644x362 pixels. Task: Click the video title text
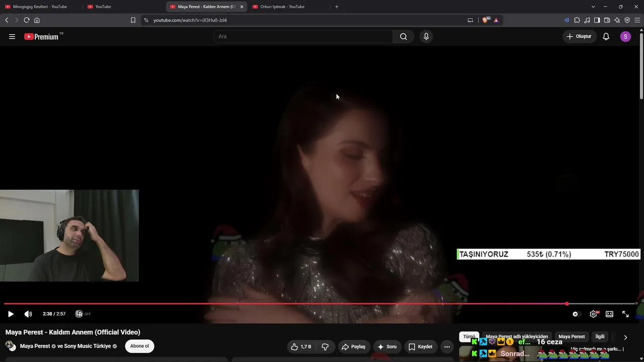point(73,332)
